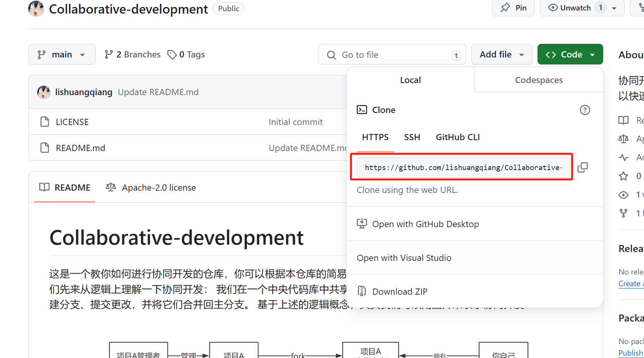
Task: Pin this repository
Action: pyautogui.click(x=513, y=8)
